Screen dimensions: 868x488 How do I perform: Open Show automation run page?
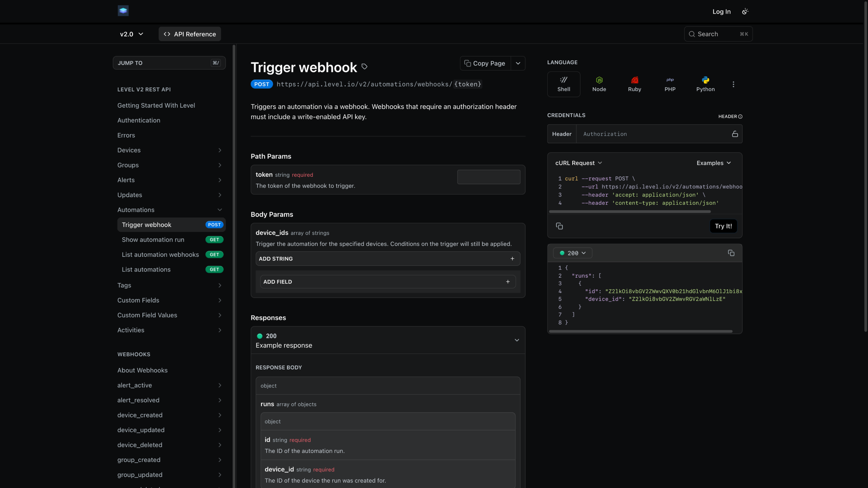171,239
